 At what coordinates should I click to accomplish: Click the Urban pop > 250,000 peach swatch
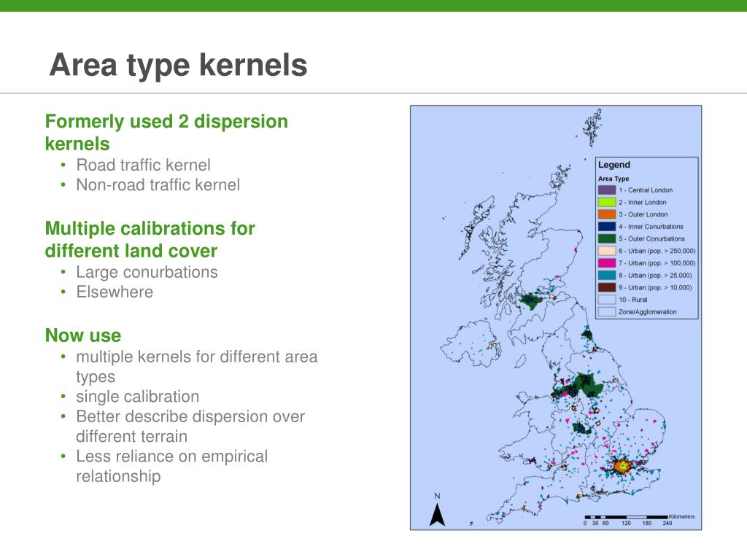[x=607, y=251]
